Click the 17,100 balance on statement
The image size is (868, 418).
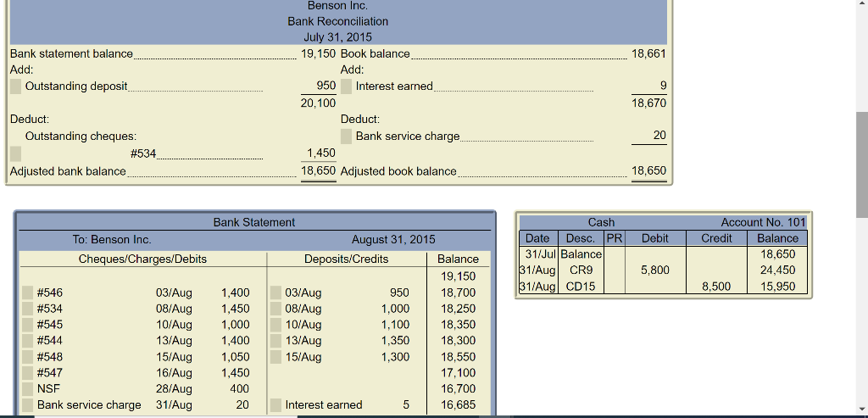[x=459, y=373]
